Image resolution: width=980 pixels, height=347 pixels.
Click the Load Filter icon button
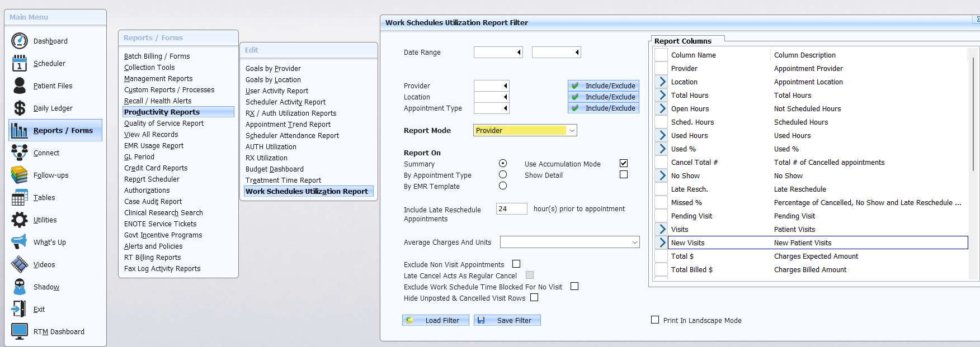pyautogui.click(x=436, y=320)
